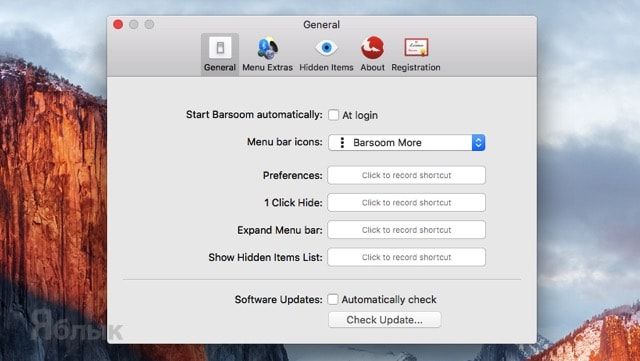This screenshot has height=361, width=640.
Task: Click the "Menu bar icons:" label
Action: click(x=284, y=142)
